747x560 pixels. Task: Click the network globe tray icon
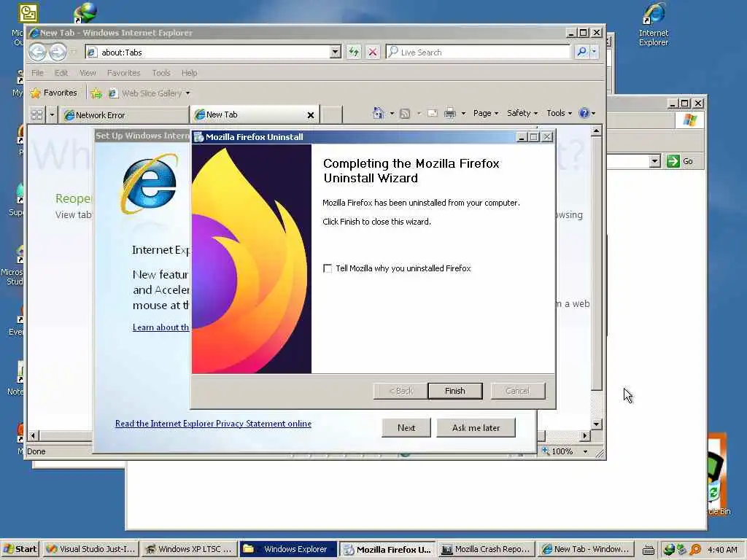[669, 550]
